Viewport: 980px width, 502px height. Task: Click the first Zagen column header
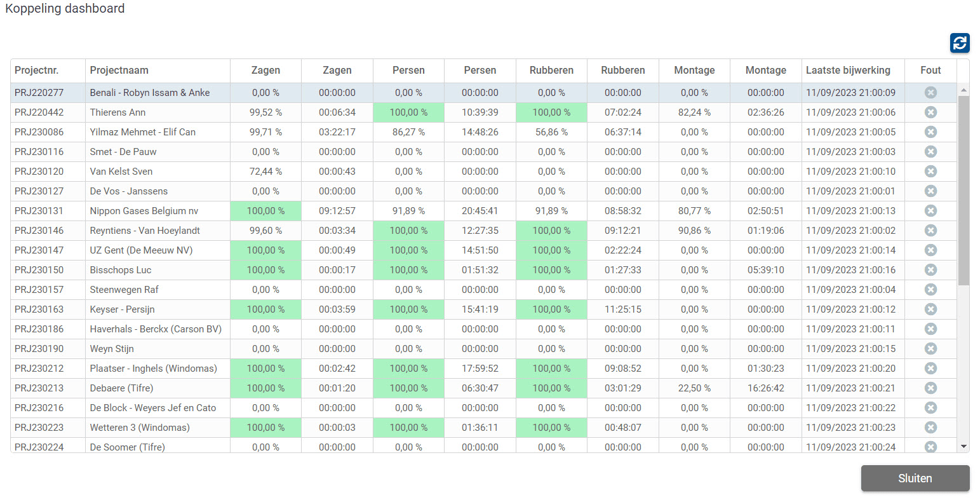click(265, 71)
